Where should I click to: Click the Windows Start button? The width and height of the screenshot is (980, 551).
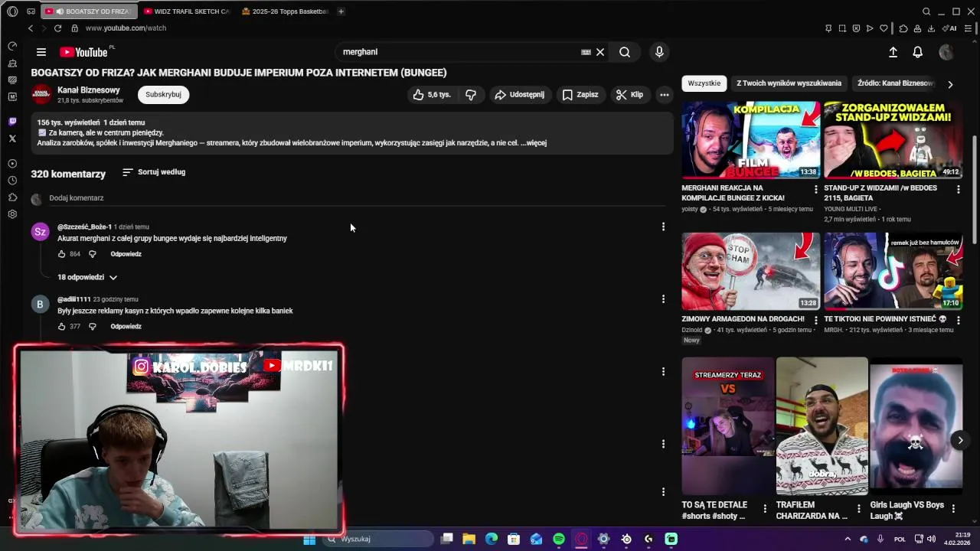tap(309, 540)
